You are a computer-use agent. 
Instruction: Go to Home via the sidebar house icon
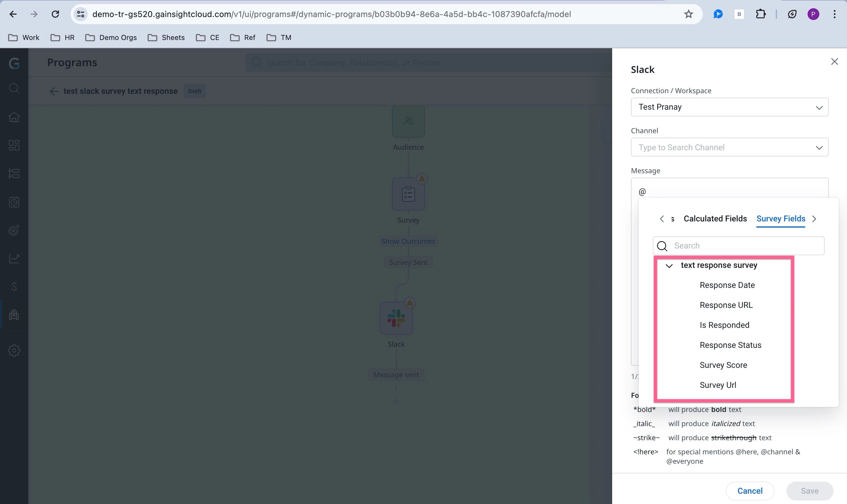14,117
